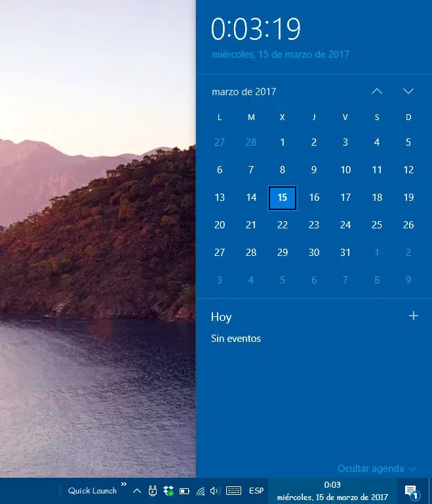Show hidden tray icons with caret arrow
Image resolution: width=432 pixels, height=504 pixels.
pyautogui.click(x=137, y=491)
